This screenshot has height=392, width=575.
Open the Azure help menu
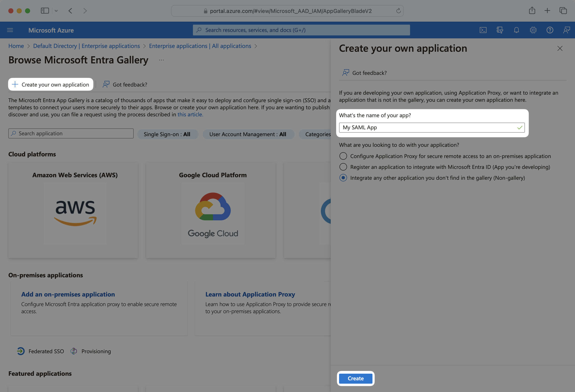pos(550,30)
